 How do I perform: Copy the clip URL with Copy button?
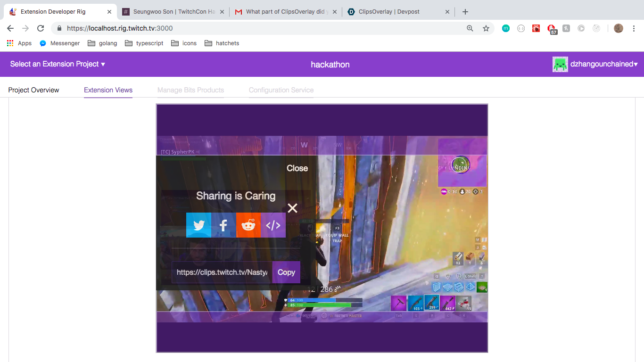click(286, 272)
